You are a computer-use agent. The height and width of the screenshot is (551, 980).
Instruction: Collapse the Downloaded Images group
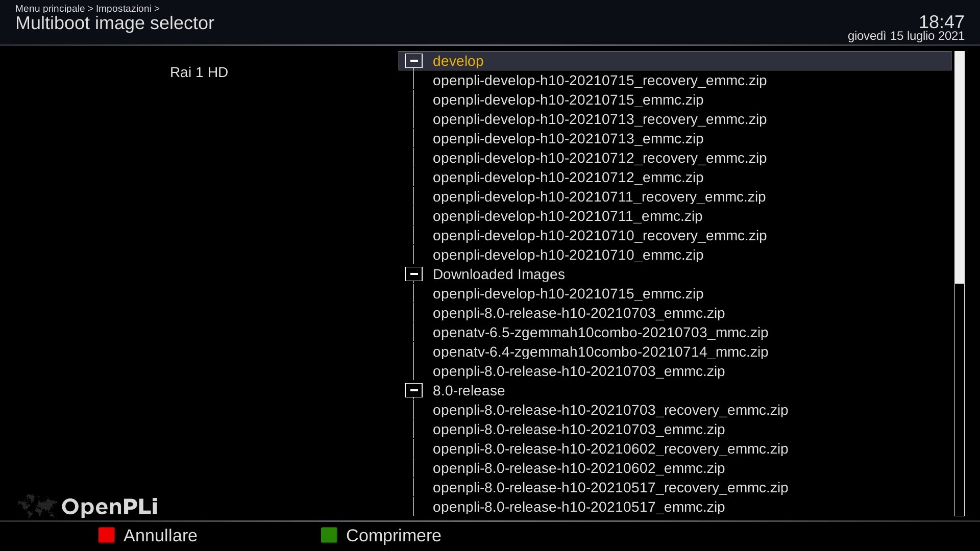(x=413, y=274)
